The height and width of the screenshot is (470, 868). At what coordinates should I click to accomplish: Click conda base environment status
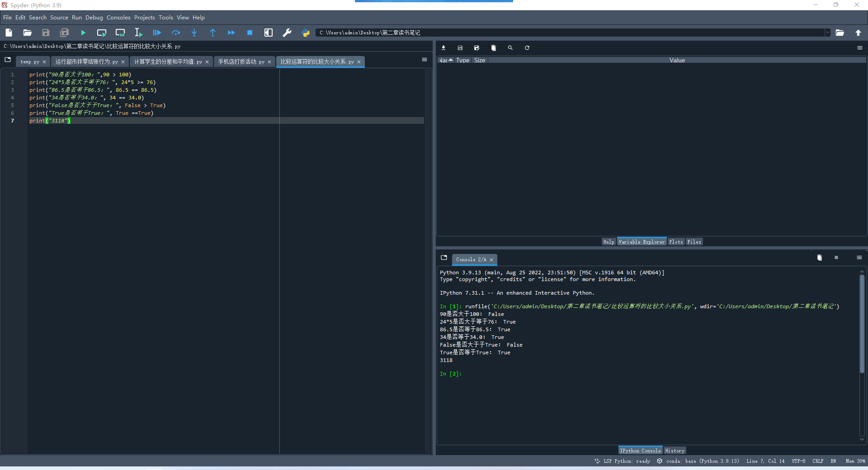pyautogui.click(x=698, y=461)
